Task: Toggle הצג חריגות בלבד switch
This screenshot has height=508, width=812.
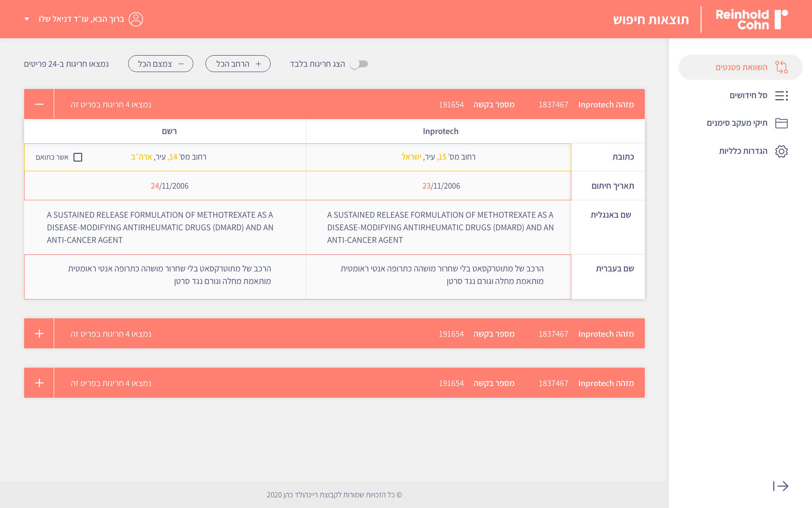Action: [x=359, y=64]
